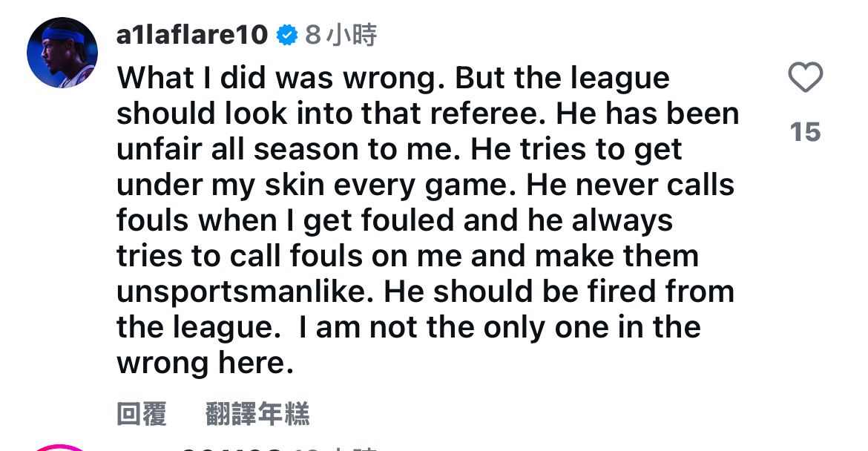This screenshot has height=451, width=868.
Task: Click the 8小時 timestamp
Action: [x=341, y=35]
